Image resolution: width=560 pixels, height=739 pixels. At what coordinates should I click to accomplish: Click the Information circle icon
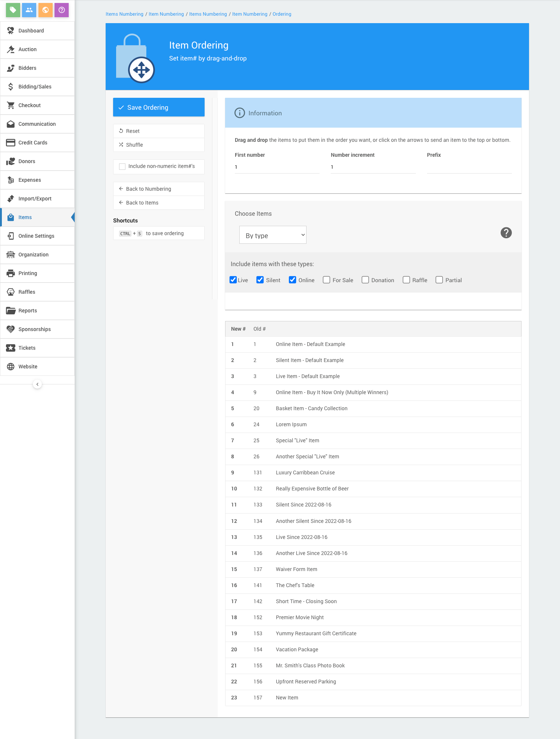(x=239, y=113)
